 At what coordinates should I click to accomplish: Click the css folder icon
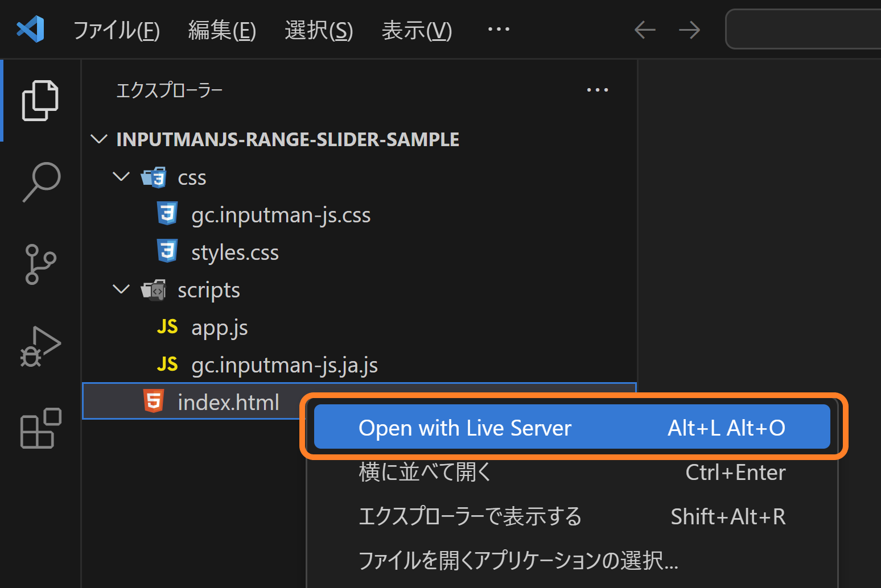(154, 177)
